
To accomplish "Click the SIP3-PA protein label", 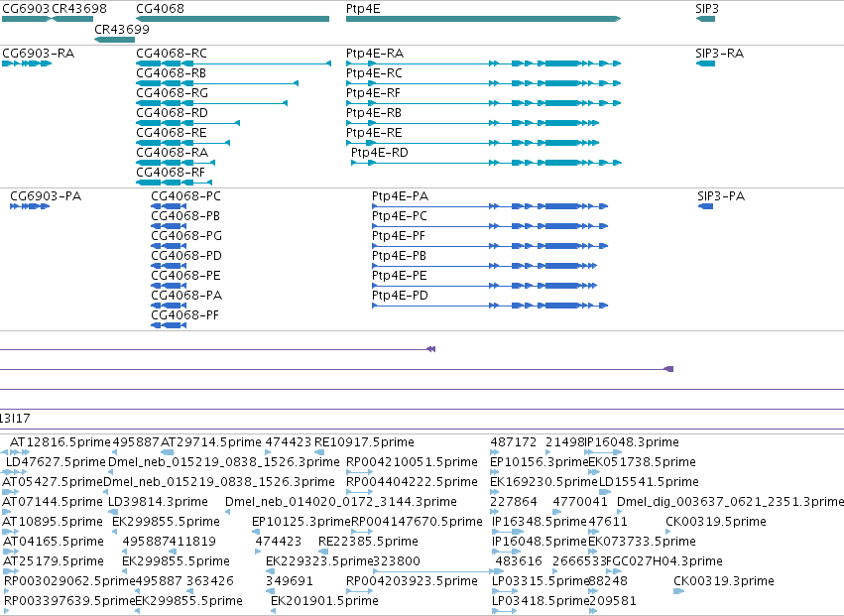I will tap(721, 196).
